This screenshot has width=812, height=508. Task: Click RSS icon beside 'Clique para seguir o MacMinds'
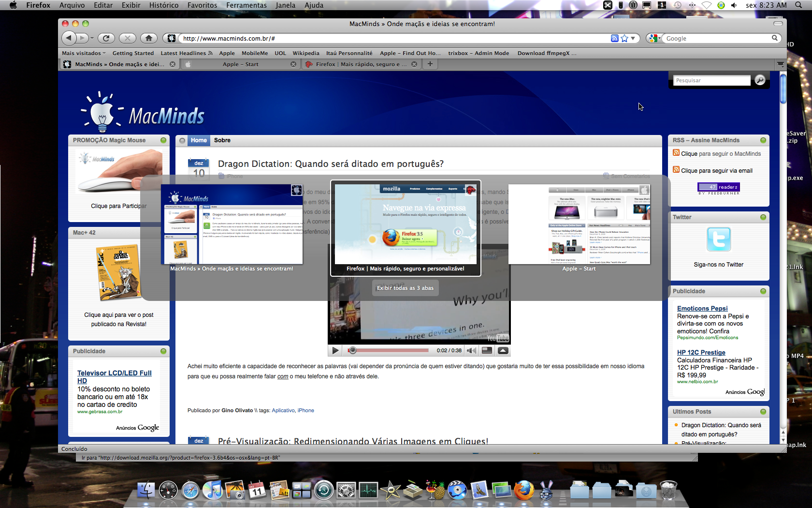point(676,153)
